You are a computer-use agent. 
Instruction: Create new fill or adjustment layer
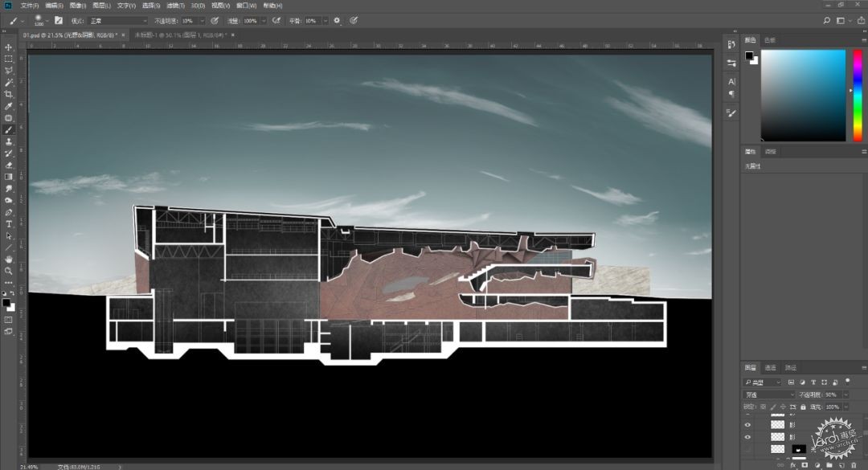(x=817, y=465)
